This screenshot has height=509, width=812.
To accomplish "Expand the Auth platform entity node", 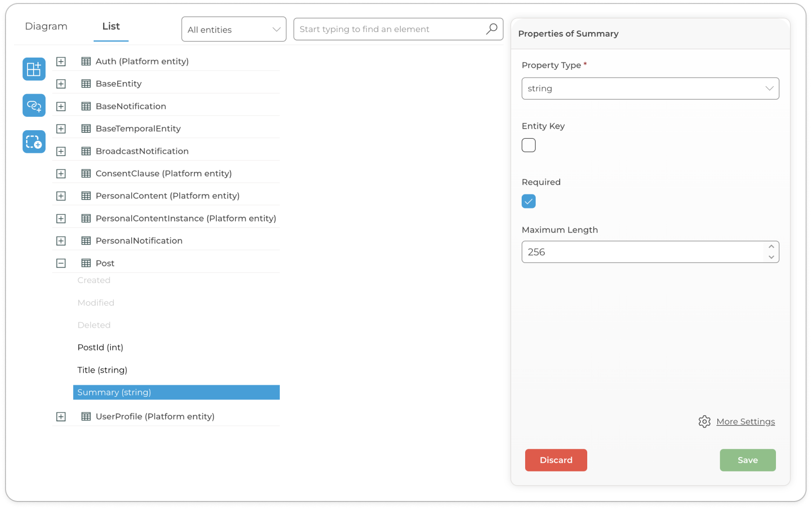I will pos(61,62).
